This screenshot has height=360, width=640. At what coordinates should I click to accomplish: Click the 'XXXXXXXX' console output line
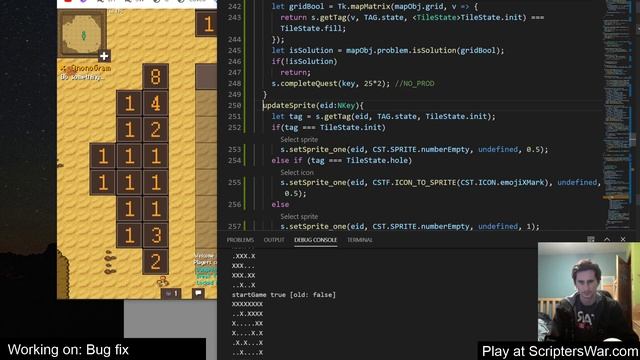247,304
